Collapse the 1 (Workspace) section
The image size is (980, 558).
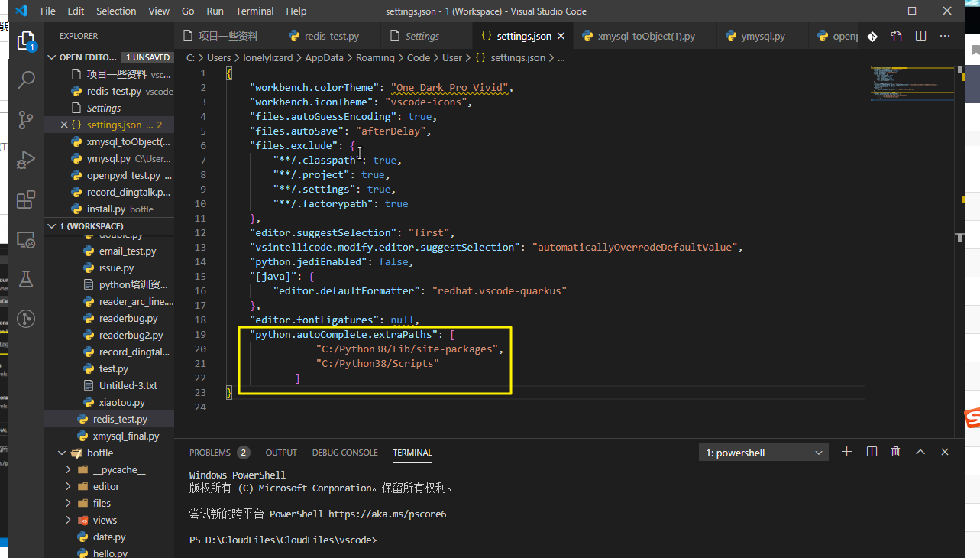click(52, 226)
